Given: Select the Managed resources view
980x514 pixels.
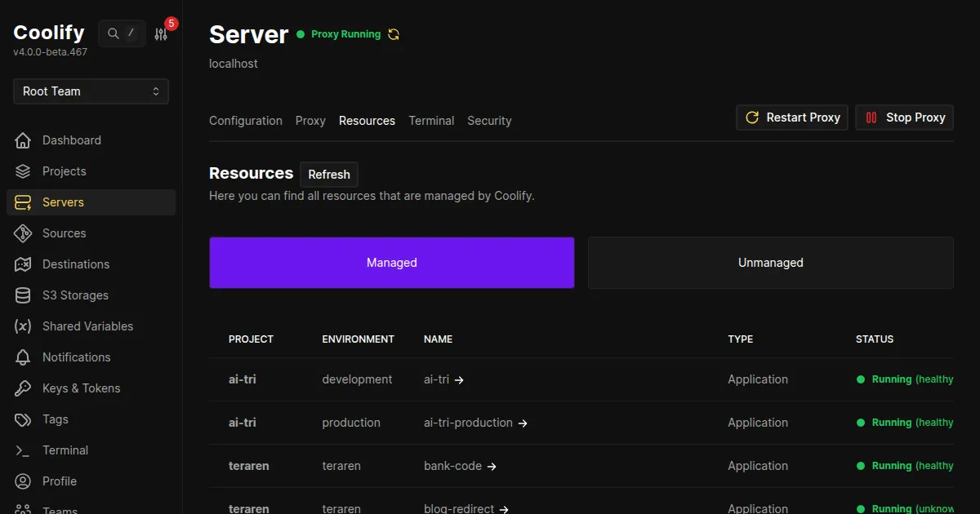Looking at the screenshot, I should 391,263.
